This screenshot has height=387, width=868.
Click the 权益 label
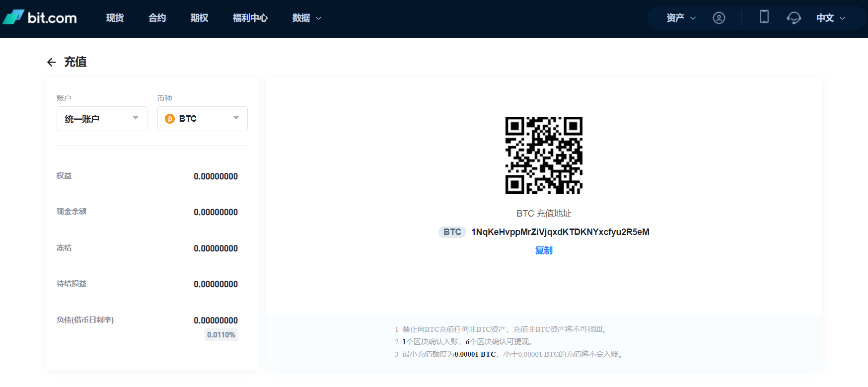[64, 176]
